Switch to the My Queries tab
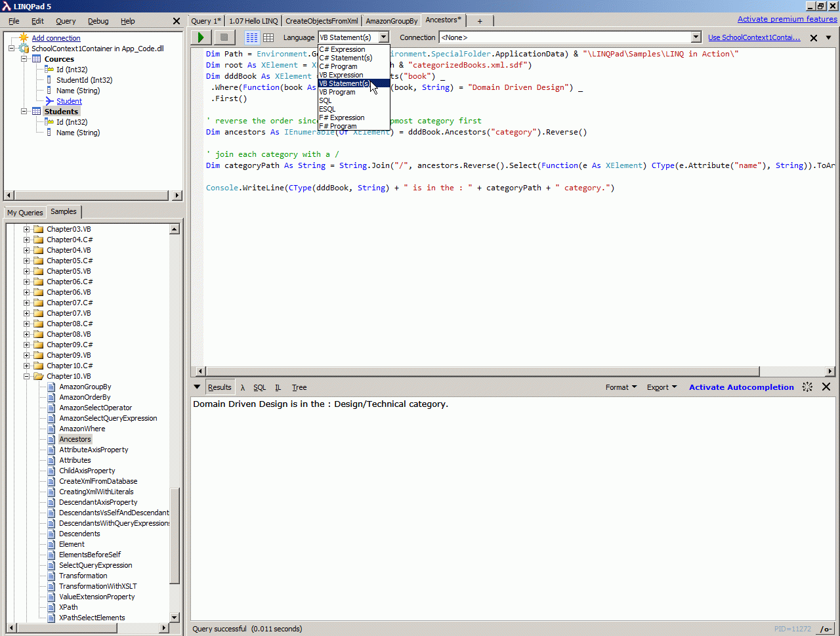The image size is (840, 636). tap(25, 212)
